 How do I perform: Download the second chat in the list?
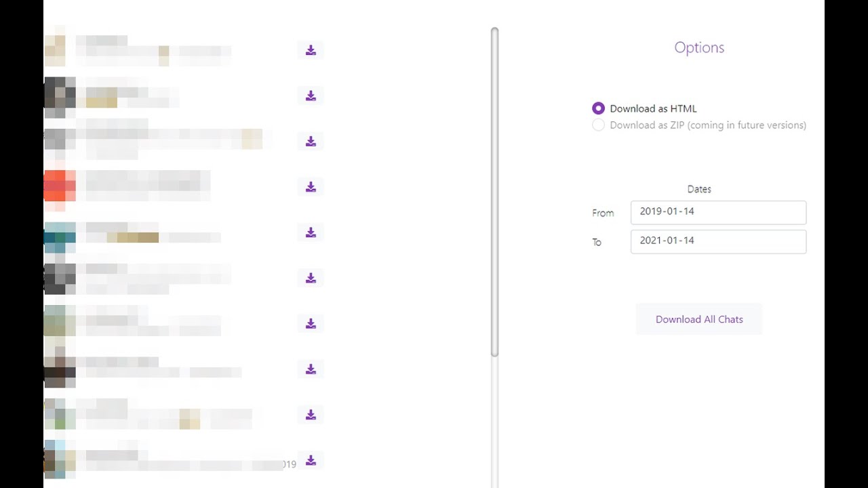tap(311, 96)
